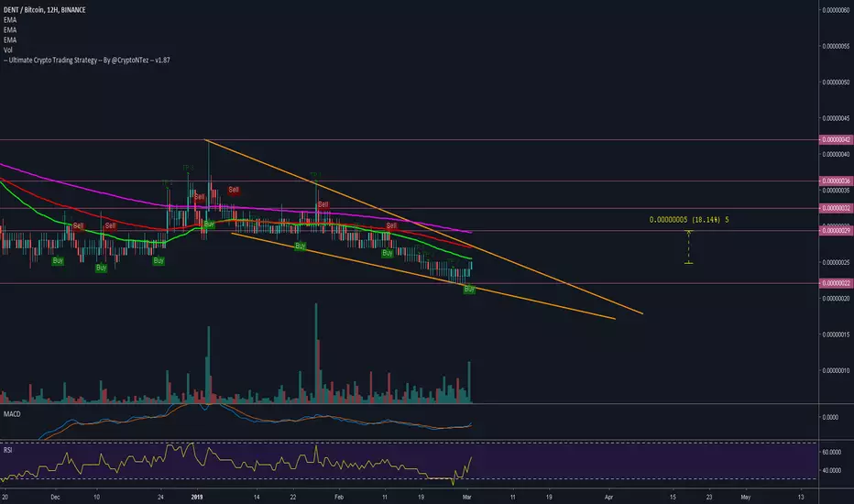Click the Feb label on time axis
The height and width of the screenshot is (504, 854).
pyautogui.click(x=339, y=497)
